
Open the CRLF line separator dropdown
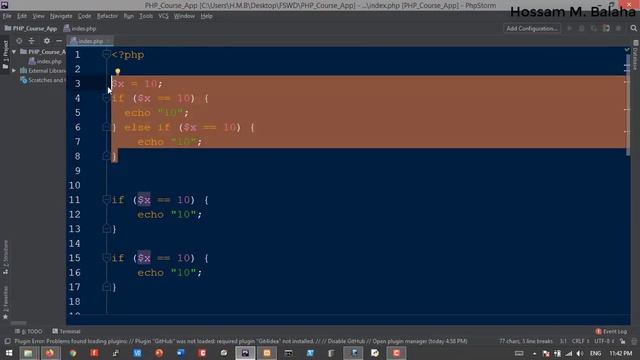580,341
